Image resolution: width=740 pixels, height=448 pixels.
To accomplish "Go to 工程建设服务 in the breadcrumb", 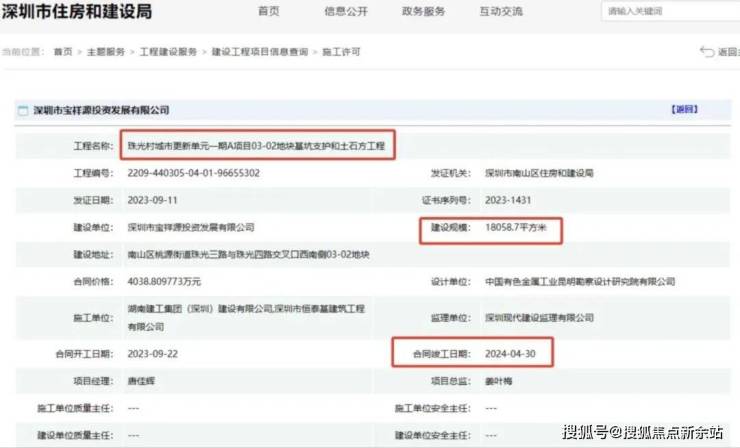I will tap(168, 52).
